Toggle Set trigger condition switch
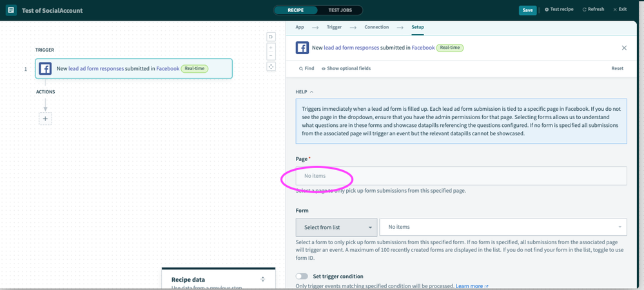Image resolution: width=644 pixels, height=290 pixels. (302, 276)
